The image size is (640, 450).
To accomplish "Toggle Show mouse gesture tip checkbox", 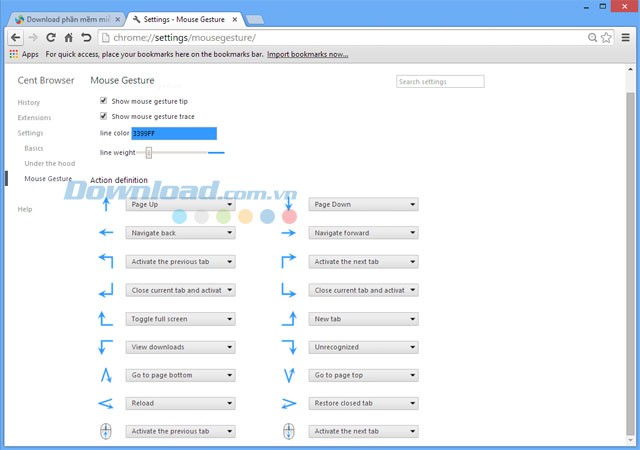I will point(103,100).
